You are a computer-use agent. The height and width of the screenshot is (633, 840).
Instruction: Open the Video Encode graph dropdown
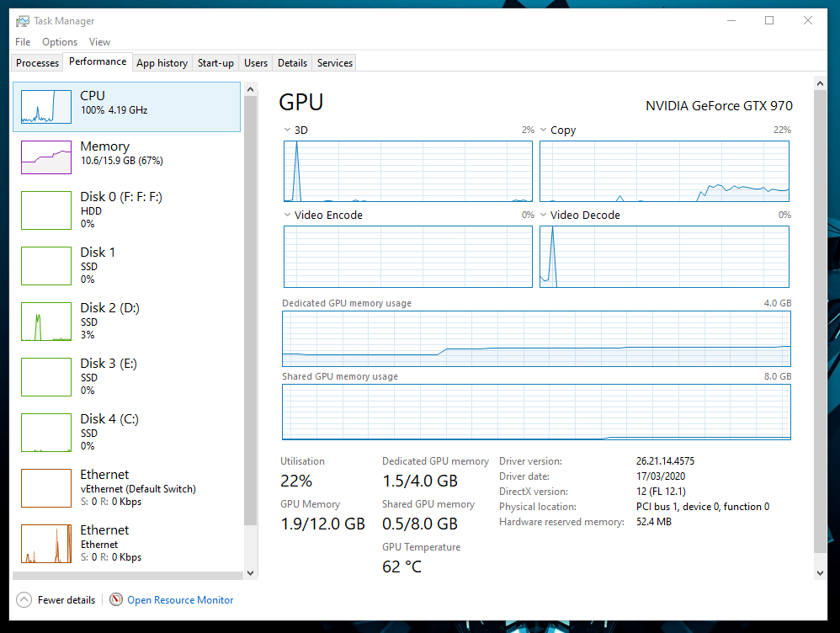pos(289,215)
